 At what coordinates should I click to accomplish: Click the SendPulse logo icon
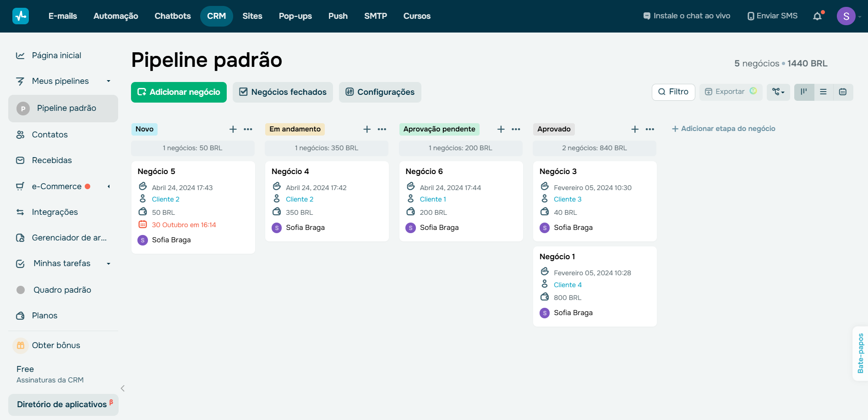[x=21, y=16]
